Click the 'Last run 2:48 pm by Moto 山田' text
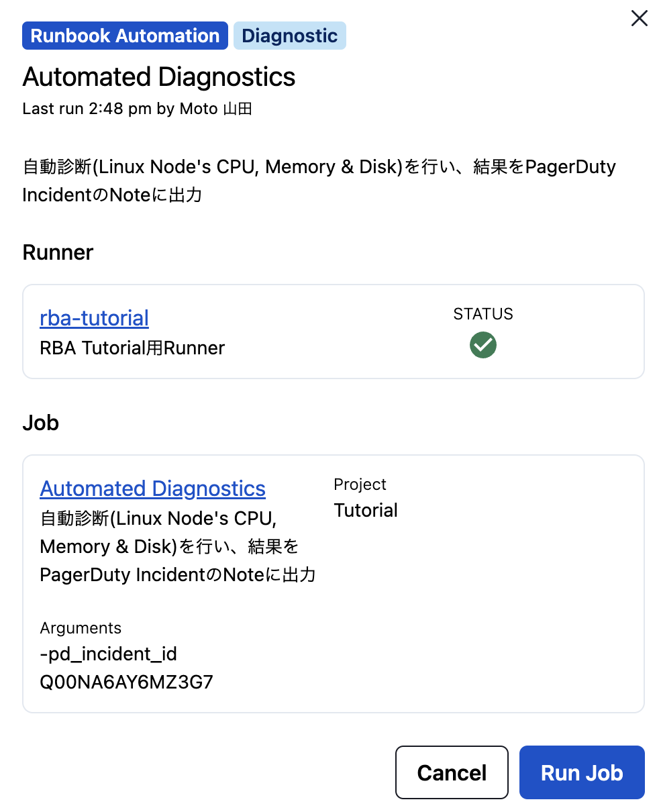 click(x=137, y=109)
